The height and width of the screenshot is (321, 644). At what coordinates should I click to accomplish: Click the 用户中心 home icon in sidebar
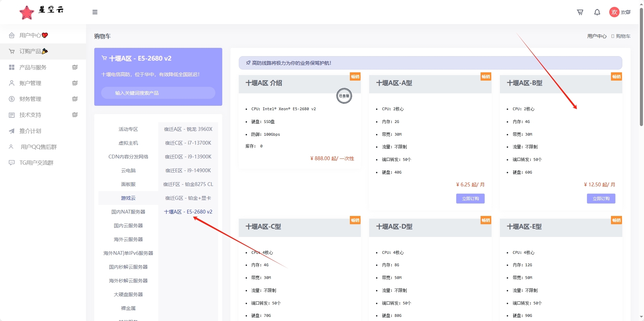pos(12,35)
